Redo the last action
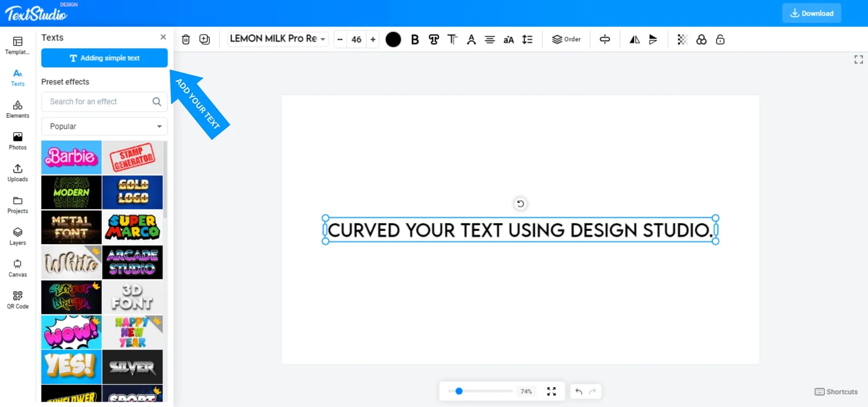This screenshot has width=868, height=407. pyautogui.click(x=592, y=391)
